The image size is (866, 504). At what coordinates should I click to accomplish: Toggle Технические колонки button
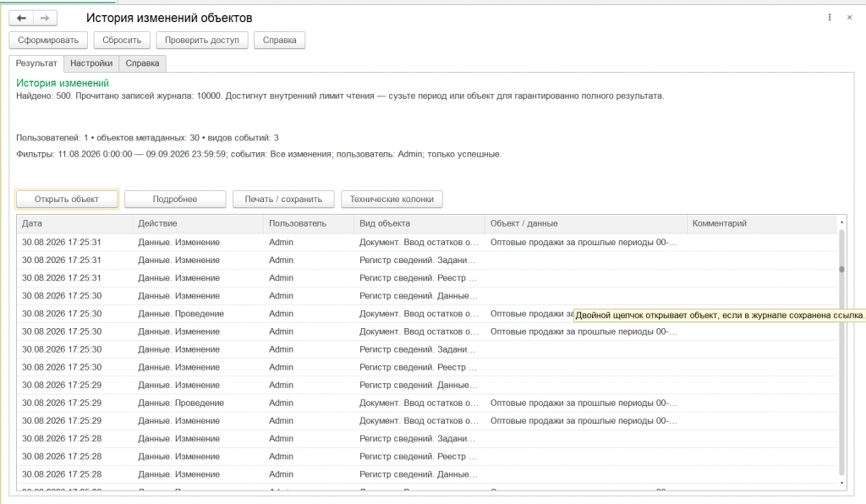pyautogui.click(x=392, y=200)
